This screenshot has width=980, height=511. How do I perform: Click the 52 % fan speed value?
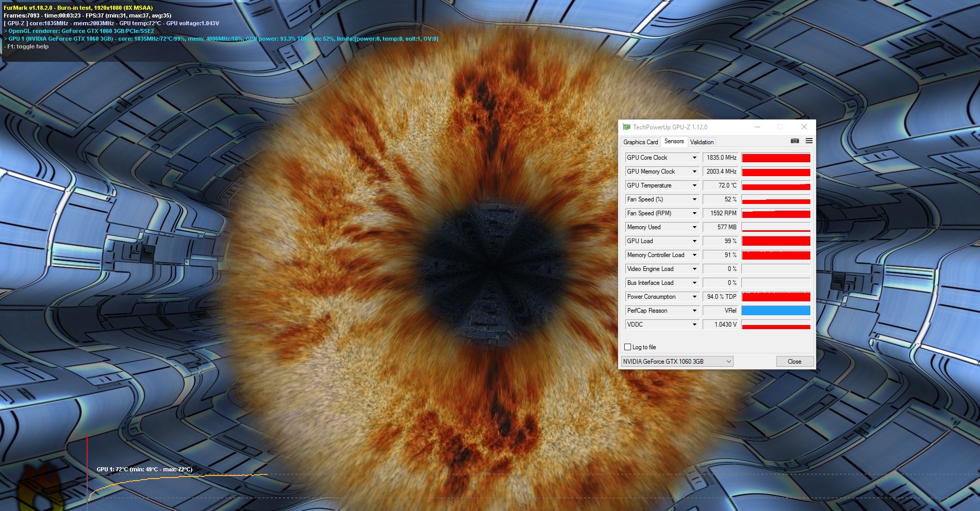(721, 199)
